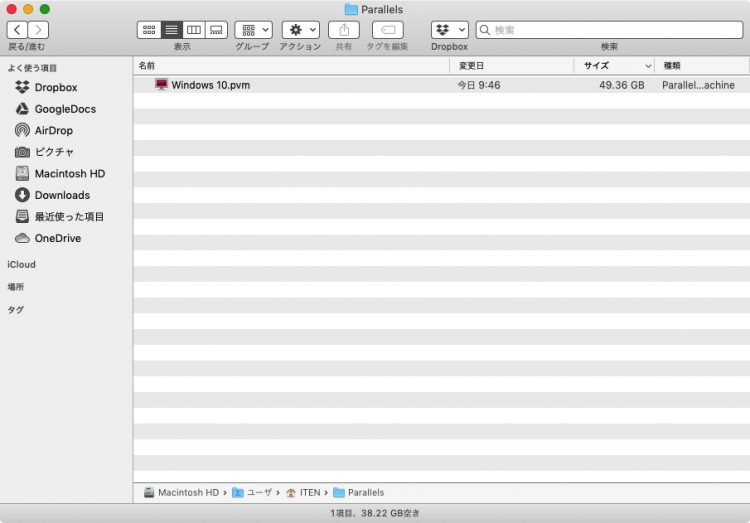Image resolution: width=750 pixels, height=523 pixels.
Task: Click Parallels folder in the path bar
Action: pos(359,492)
